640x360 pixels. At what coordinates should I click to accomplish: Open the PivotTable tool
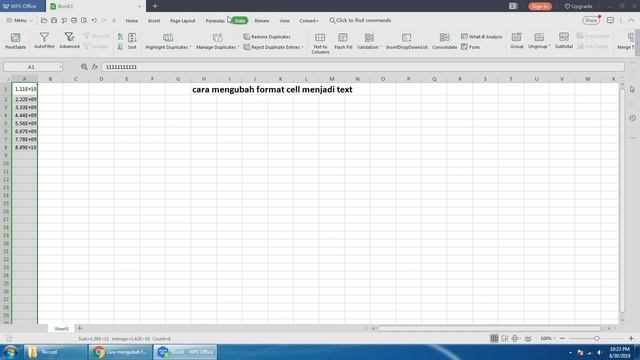tap(16, 41)
